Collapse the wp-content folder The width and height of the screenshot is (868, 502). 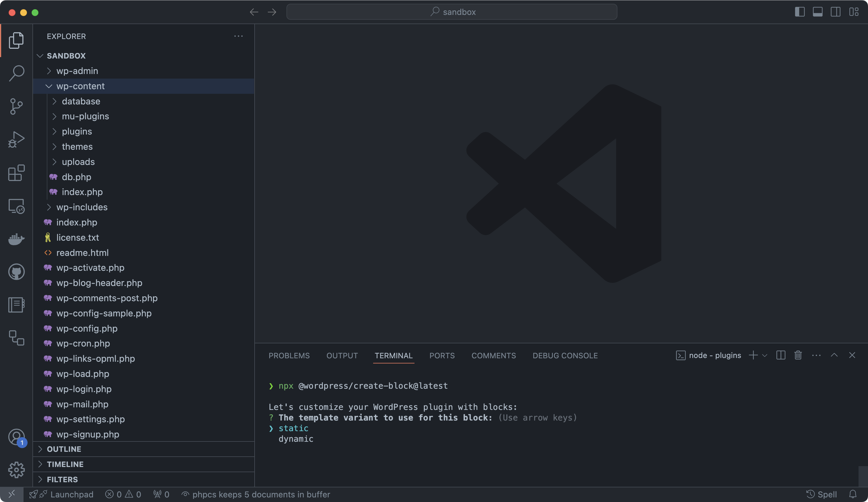144,86
